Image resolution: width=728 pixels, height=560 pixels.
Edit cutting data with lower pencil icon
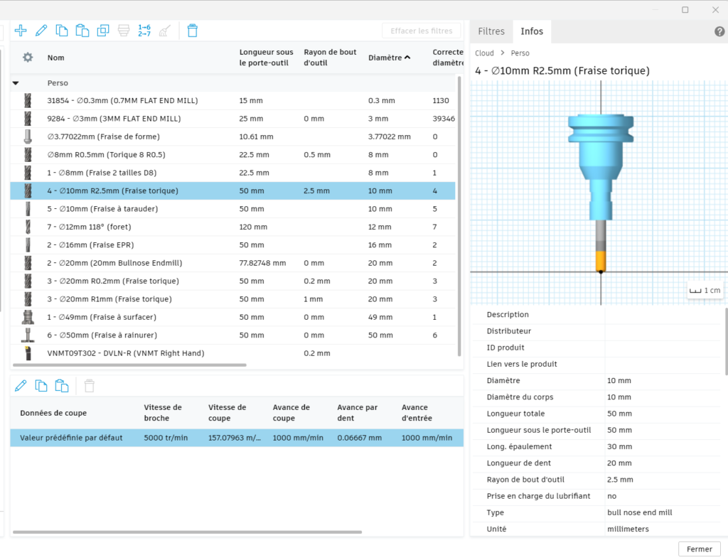21,386
